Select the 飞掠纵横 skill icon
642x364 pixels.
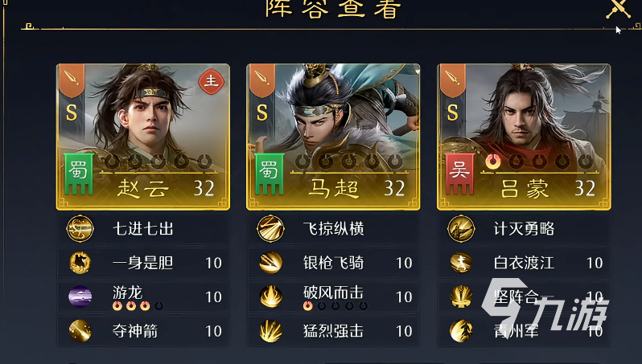click(x=270, y=229)
